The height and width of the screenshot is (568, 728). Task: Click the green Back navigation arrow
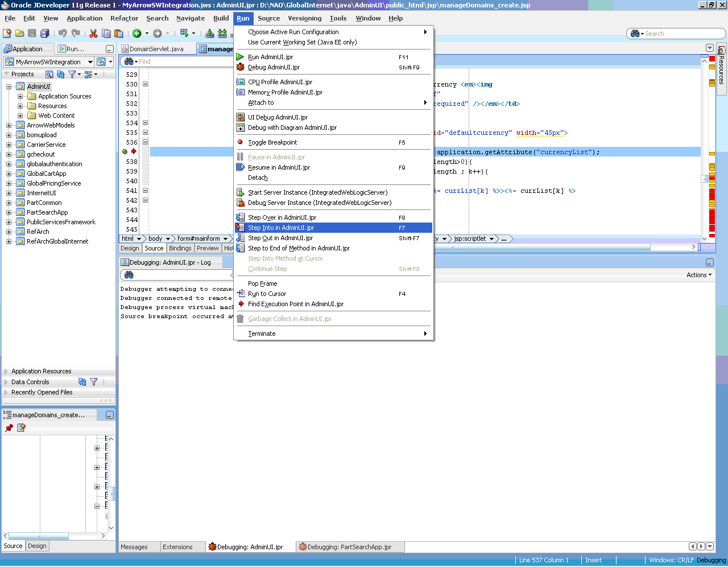coord(136,34)
